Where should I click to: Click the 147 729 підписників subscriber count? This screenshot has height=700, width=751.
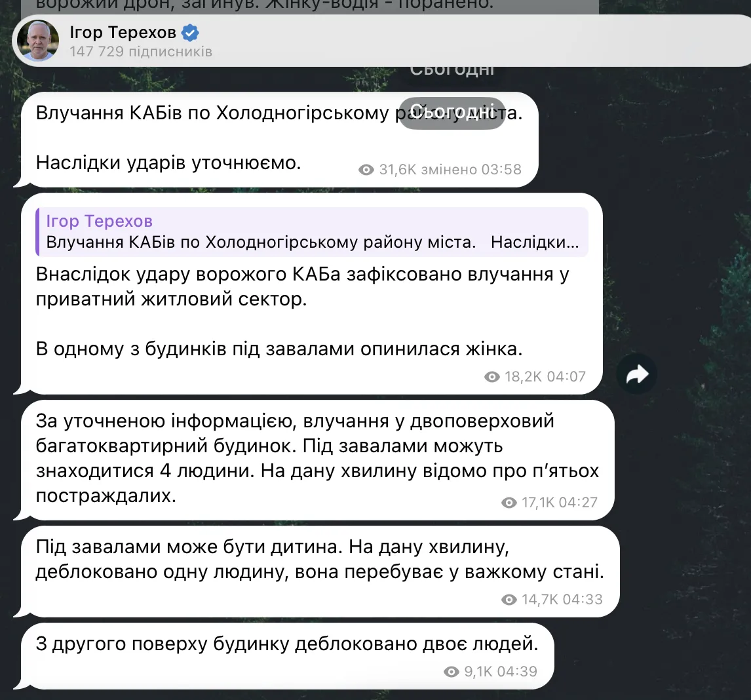pos(141,51)
